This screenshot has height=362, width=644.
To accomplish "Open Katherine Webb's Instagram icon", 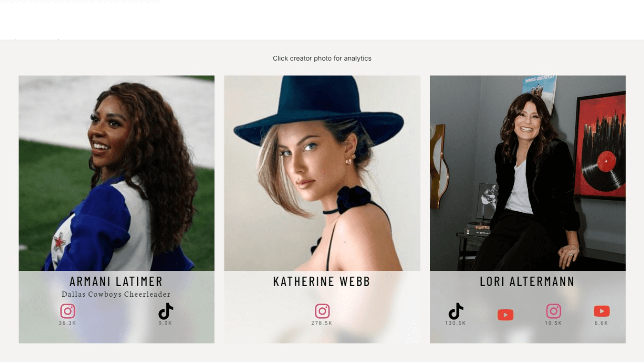I will point(322,311).
